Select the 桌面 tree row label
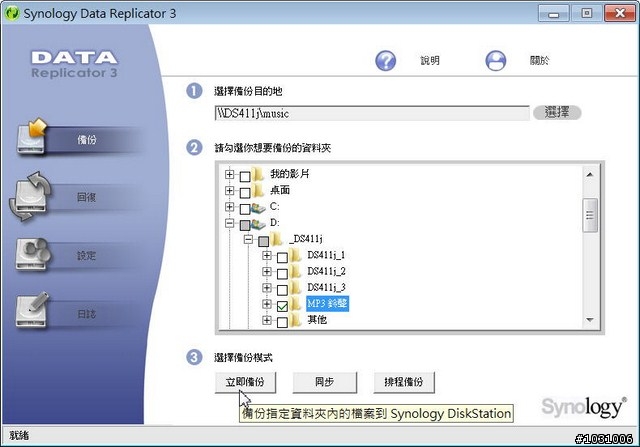This screenshot has width=640, height=447. [280, 190]
